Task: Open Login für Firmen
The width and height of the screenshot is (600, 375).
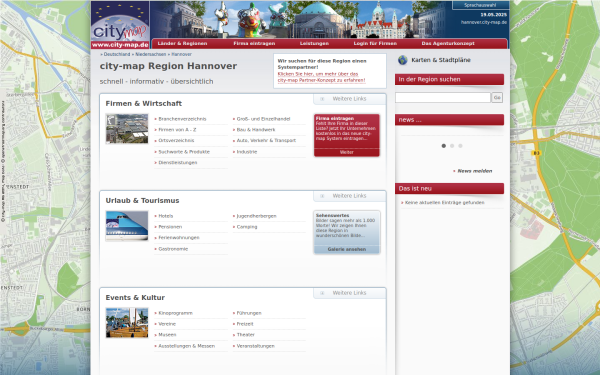Action: 375,44
